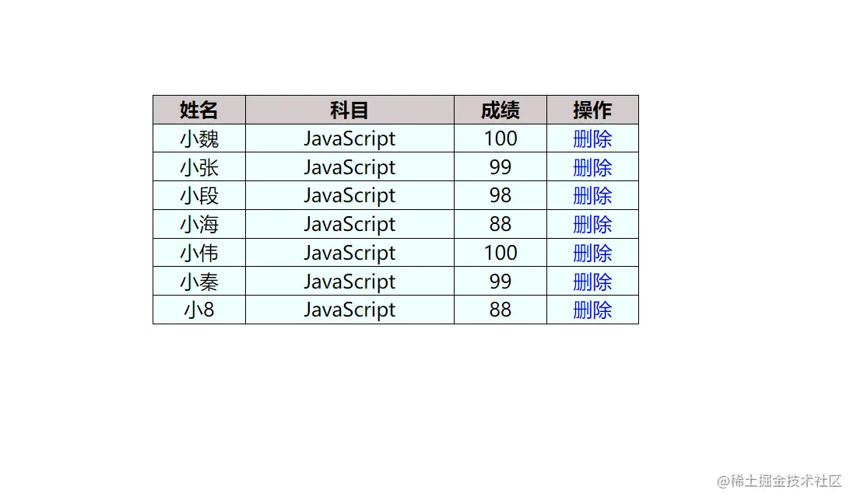Viewport: 857px width, 504px height.
Task: Select JavaScript cell in 小段 row
Action: click(349, 195)
